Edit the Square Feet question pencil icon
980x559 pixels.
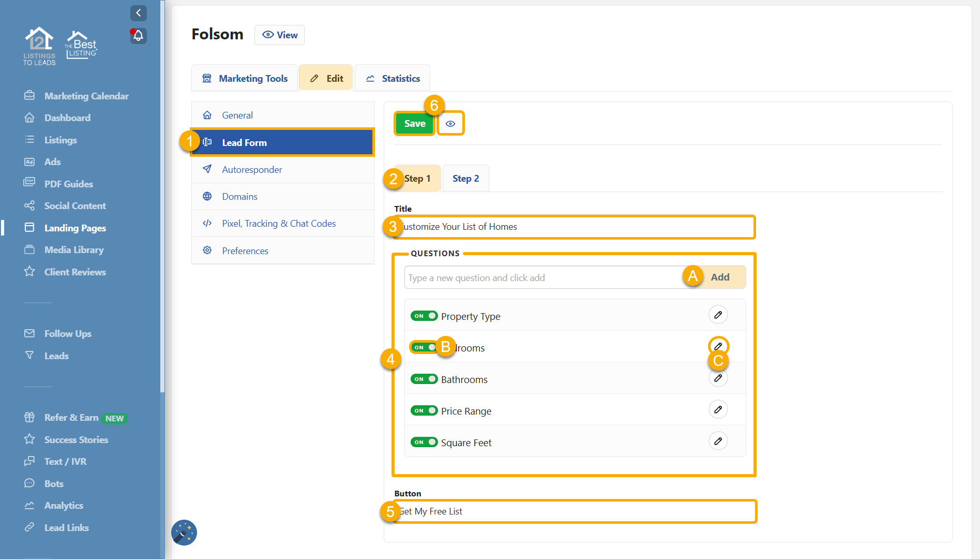coord(718,441)
